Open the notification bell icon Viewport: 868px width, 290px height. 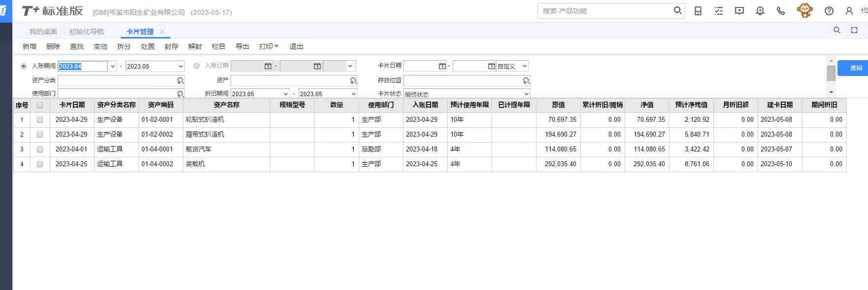point(760,11)
